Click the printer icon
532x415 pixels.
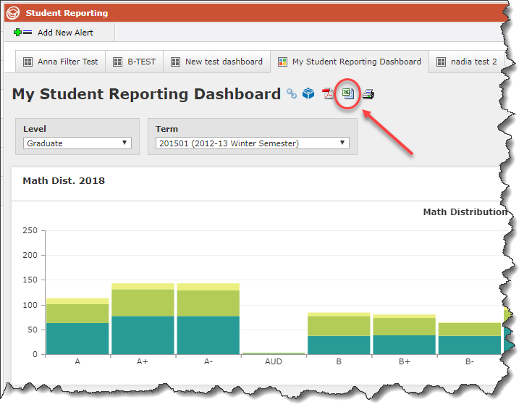[x=368, y=94]
